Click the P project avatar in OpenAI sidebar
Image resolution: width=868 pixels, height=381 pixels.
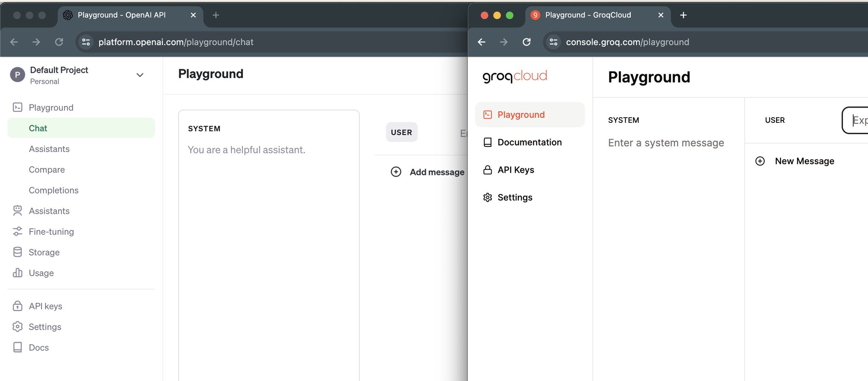tap(17, 75)
